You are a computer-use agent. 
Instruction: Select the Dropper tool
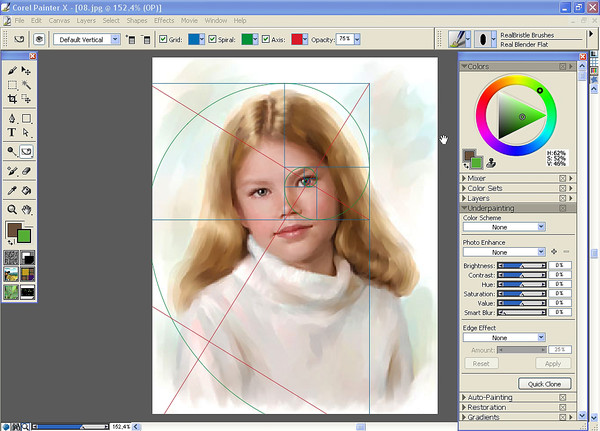click(12, 190)
